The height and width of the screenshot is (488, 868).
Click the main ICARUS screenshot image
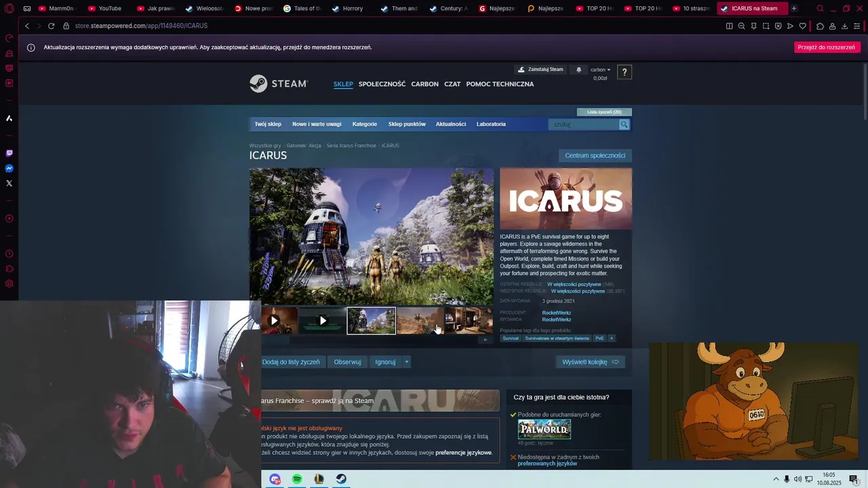(x=372, y=237)
